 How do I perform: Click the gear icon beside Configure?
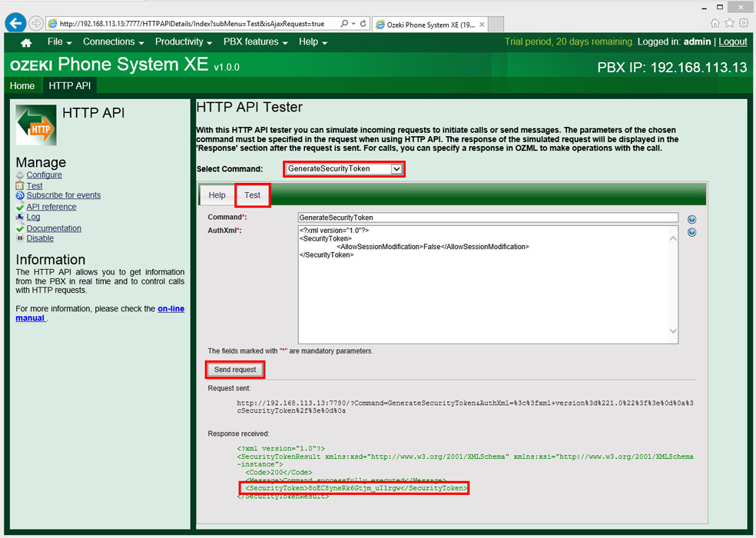click(x=20, y=174)
